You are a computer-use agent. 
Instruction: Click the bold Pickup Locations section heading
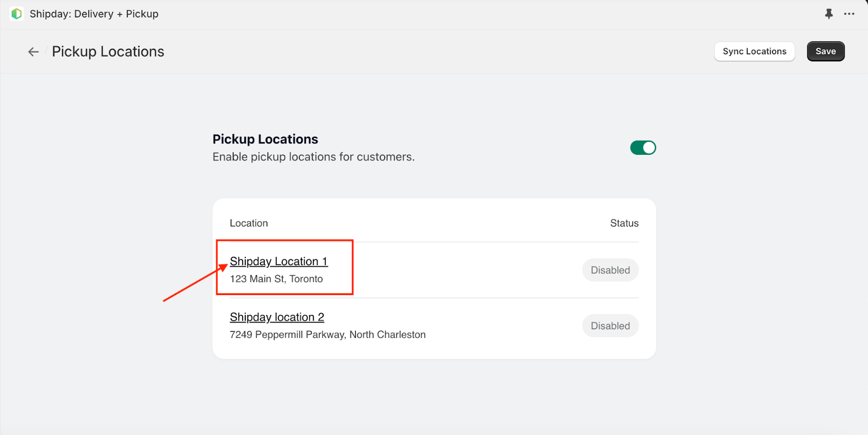pyautogui.click(x=265, y=139)
